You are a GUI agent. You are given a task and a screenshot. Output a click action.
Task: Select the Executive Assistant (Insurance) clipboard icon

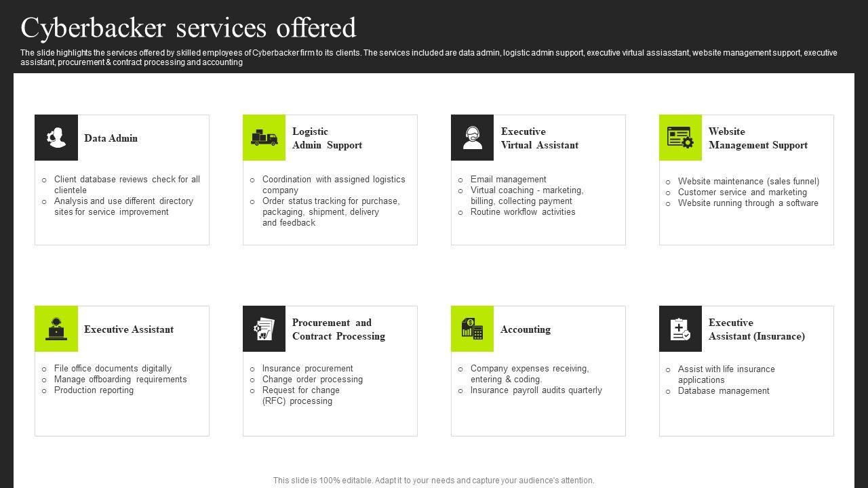680,329
